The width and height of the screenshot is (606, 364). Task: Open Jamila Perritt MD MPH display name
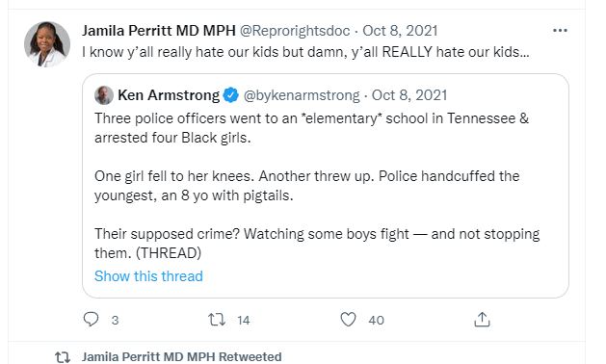point(159,31)
